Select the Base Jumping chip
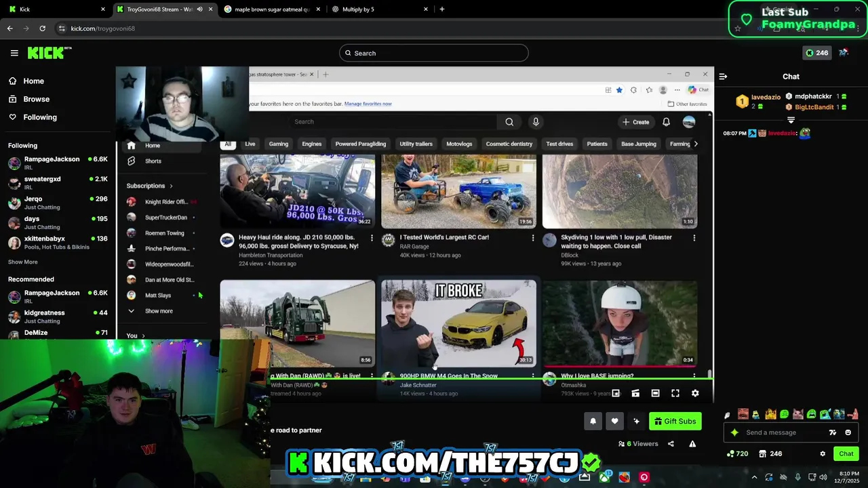This screenshot has height=488, width=868. 639,144
